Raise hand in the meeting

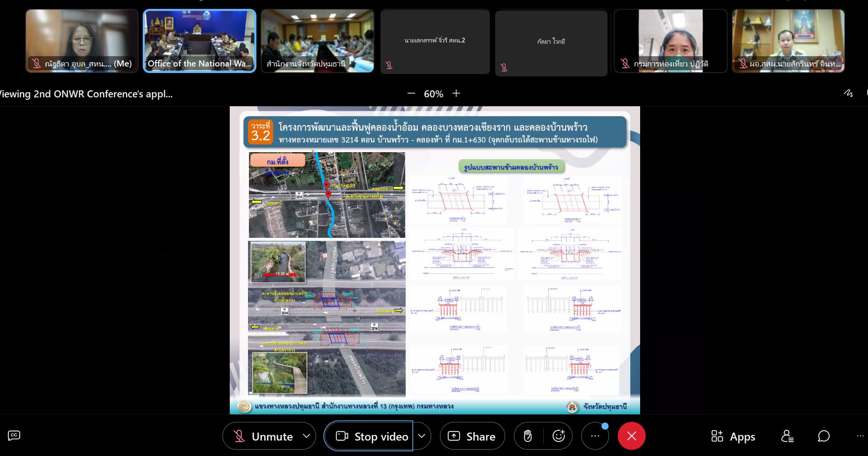pos(528,436)
